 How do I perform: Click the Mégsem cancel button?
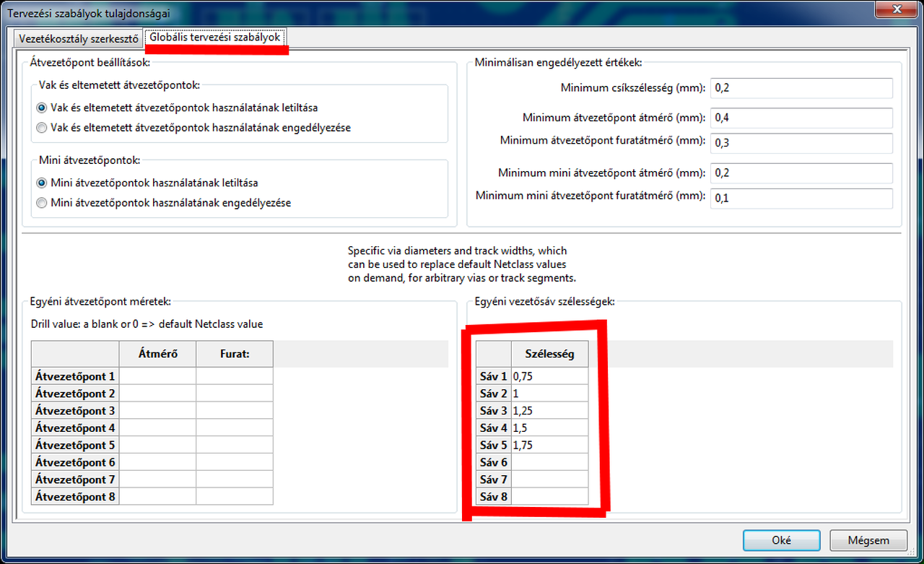[868, 540]
